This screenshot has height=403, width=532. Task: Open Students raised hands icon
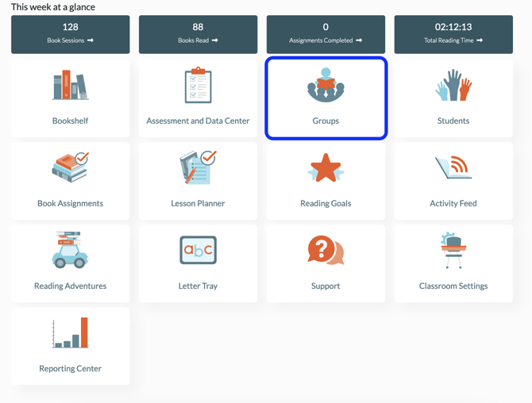(x=453, y=86)
